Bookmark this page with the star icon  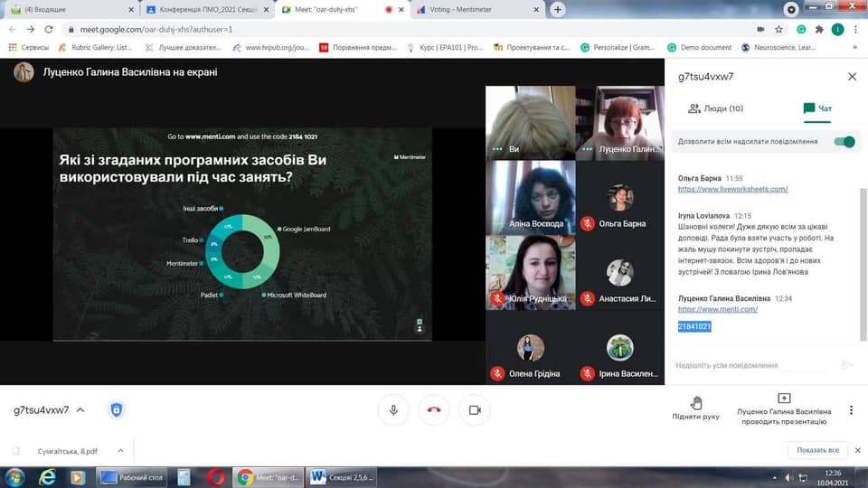click(778, 29)
